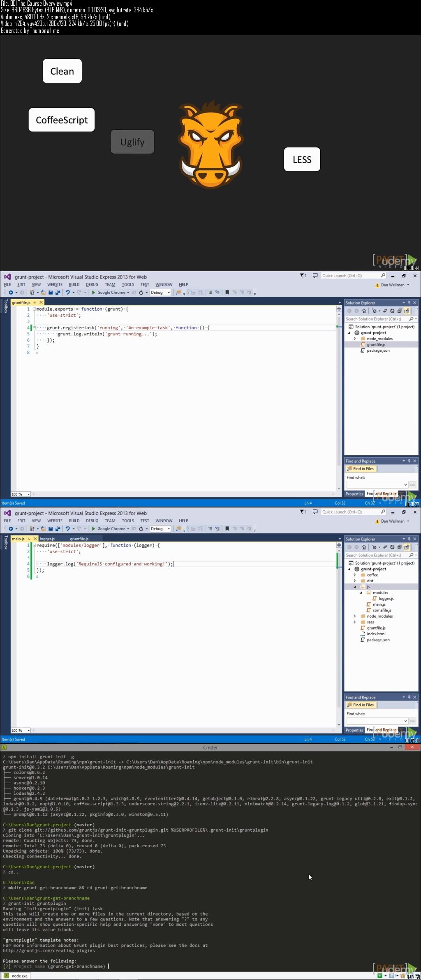Click Refresh browser icon in gruntfile.js Visual Studio frame
Screen dimensions: 421x980
click(x=141, y=293)
